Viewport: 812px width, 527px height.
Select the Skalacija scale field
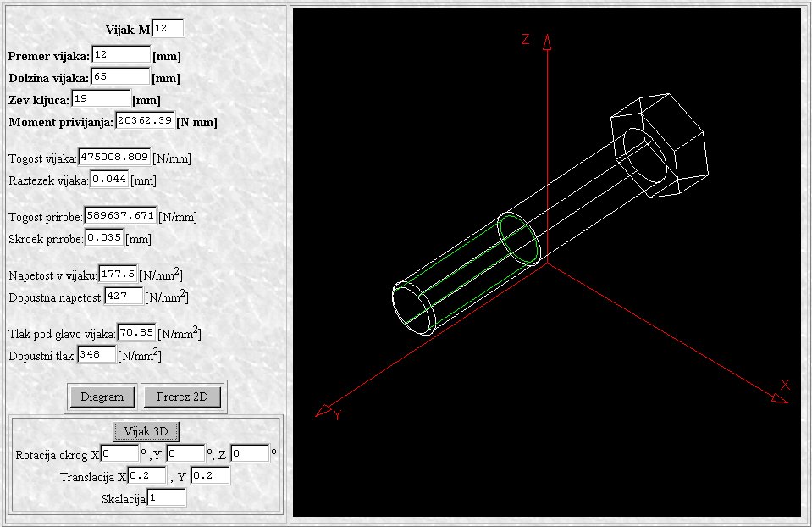pyautogui.click(x=166, y=498)
